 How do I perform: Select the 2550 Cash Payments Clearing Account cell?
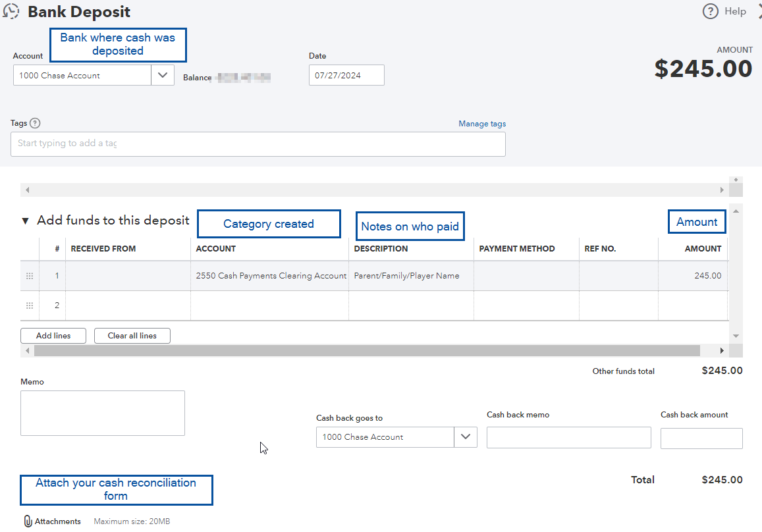[x=270, y=276]
